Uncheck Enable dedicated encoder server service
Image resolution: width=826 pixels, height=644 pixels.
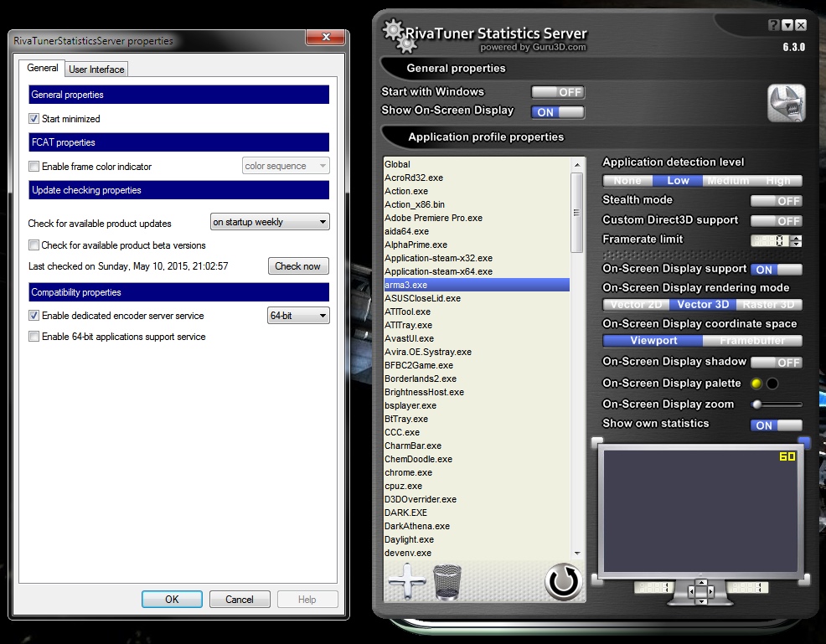[x=34, y=316]
